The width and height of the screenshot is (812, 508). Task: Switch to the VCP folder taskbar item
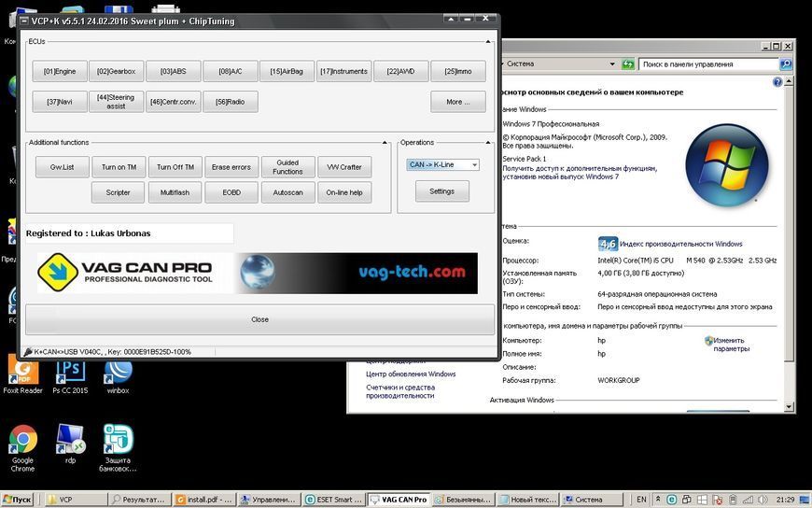(76, 500)
